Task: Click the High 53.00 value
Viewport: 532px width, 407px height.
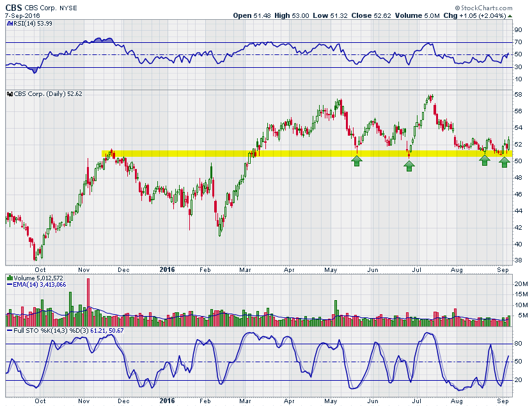Action: tap(292, 15)
